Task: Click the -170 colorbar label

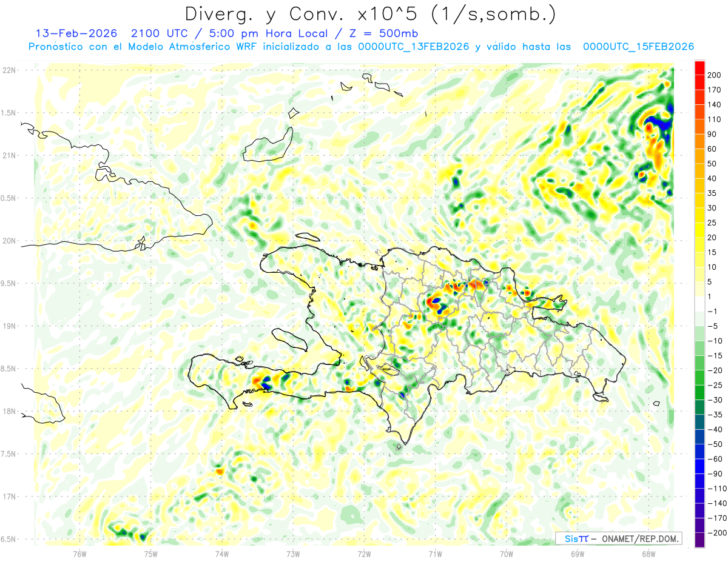Action: click(x=718, y=518)
